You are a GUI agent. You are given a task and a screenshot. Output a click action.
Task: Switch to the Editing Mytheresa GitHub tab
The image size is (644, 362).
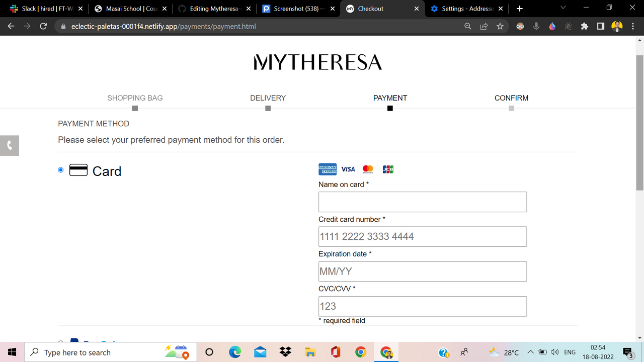click(x=214, y=9)
